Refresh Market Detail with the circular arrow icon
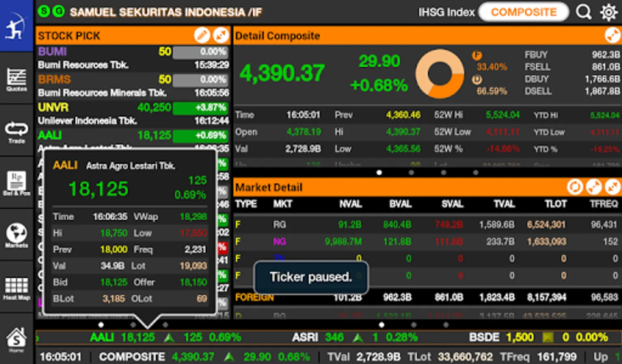The height and width of the screenshot is (364, 622). click(x=575, y=187)
